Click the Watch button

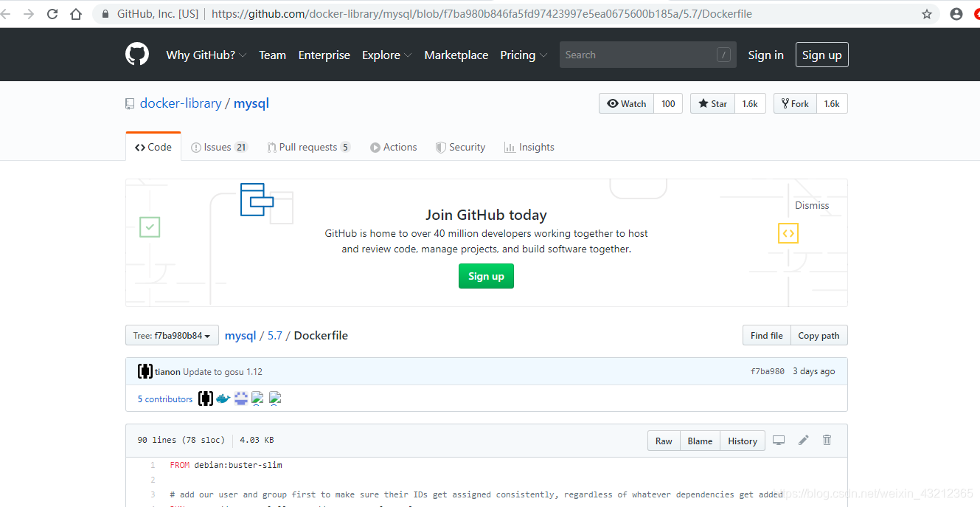tap(626, 104)
